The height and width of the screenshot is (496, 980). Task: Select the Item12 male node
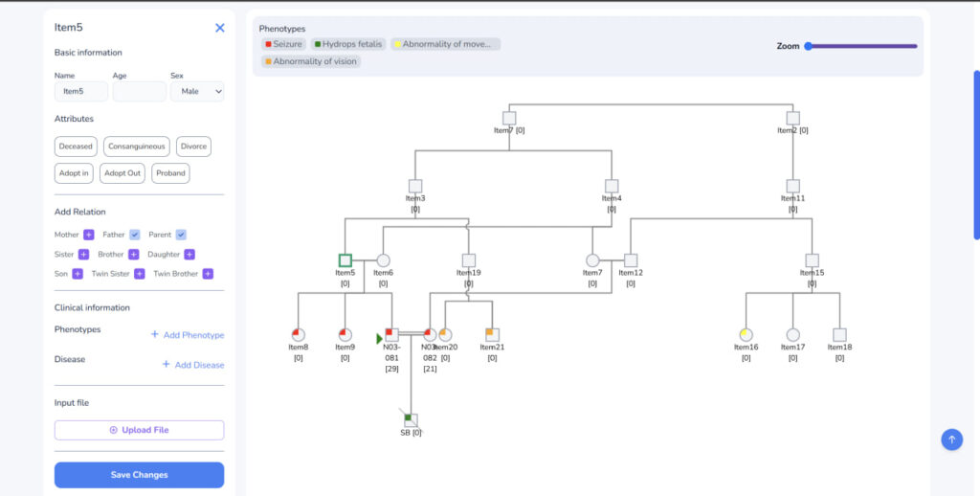tap(631, 260)
